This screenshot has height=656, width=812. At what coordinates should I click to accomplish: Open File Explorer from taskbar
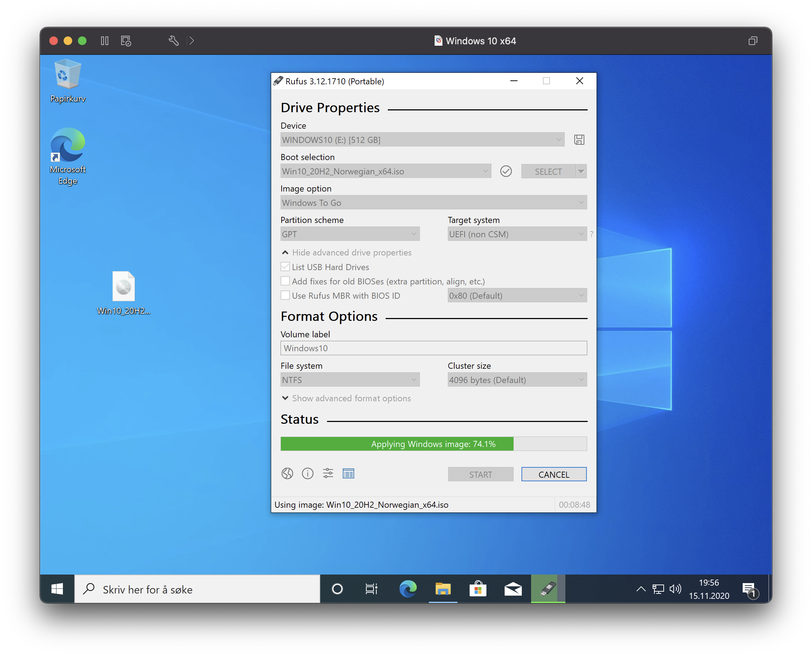[x=443, y=589]
